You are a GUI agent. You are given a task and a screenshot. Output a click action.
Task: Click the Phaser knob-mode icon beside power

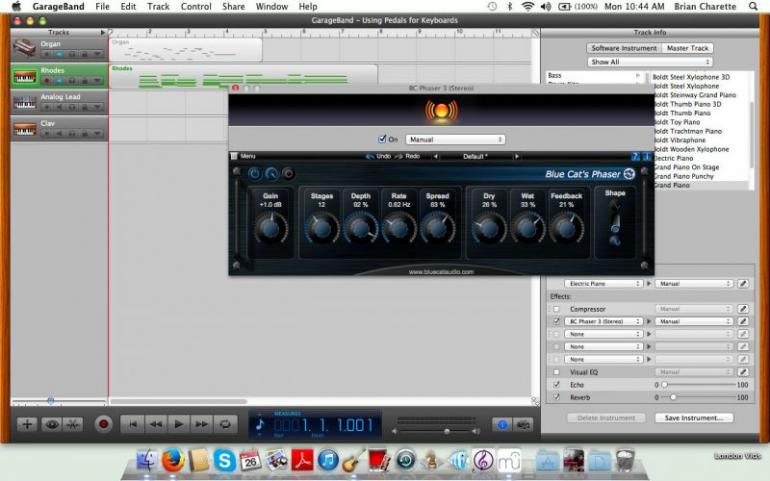(271, 173)
